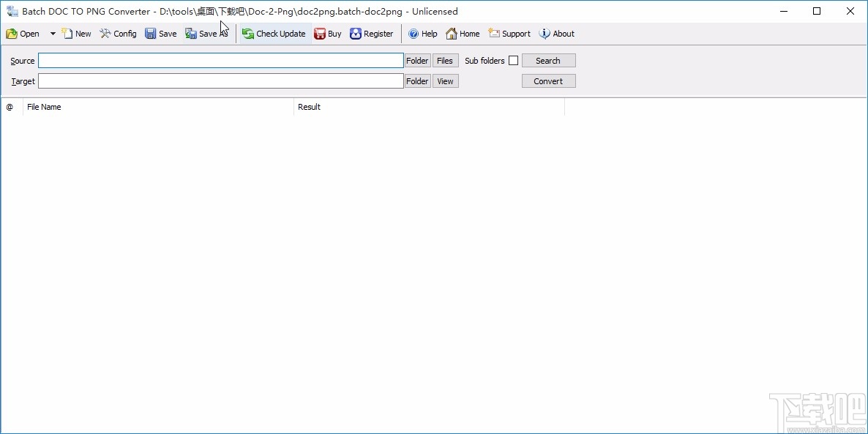This screenshot has height=434, width=868.
Task: Start conversion with Convert button
Action: click(549, 81)
